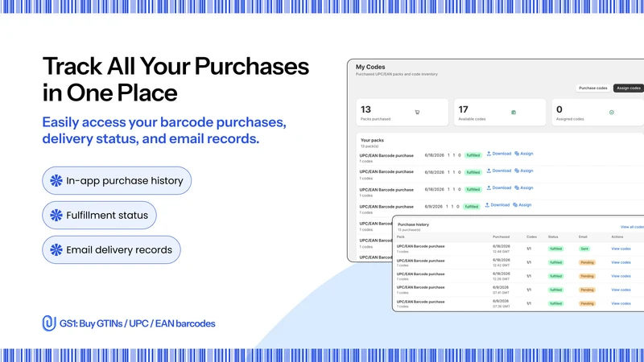644x362 pixels.
Task: Click the Purchase history panel heading
Action: pyautogui.click(x=413, y=224)
